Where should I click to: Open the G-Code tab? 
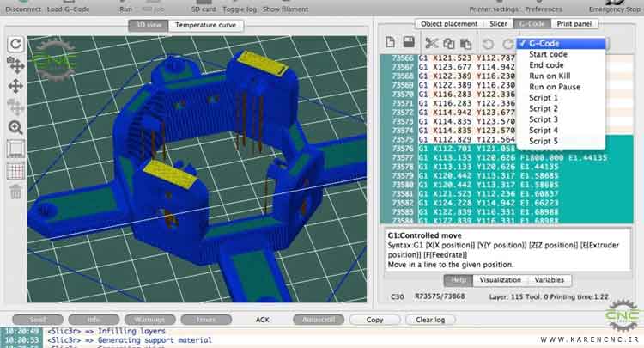click(x=532, y=24)
